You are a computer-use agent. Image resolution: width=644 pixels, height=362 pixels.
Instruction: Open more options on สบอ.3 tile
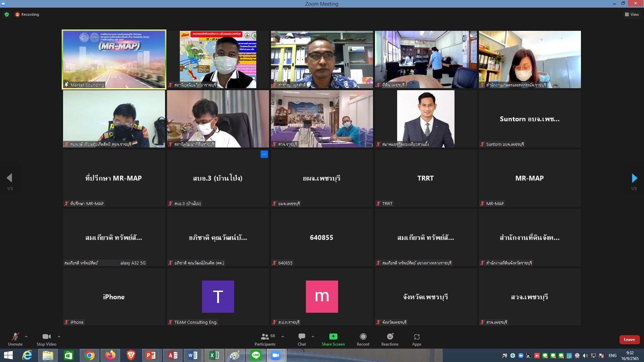pyautogui.click(x=264, y=154)
